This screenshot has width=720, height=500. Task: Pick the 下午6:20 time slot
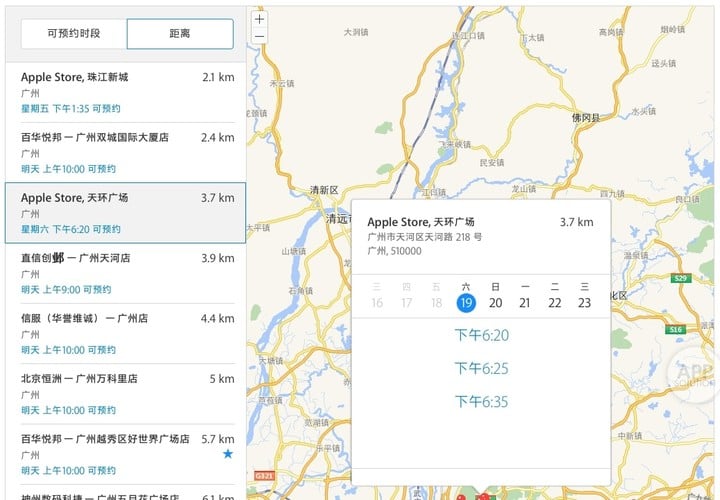coord(481,335)
